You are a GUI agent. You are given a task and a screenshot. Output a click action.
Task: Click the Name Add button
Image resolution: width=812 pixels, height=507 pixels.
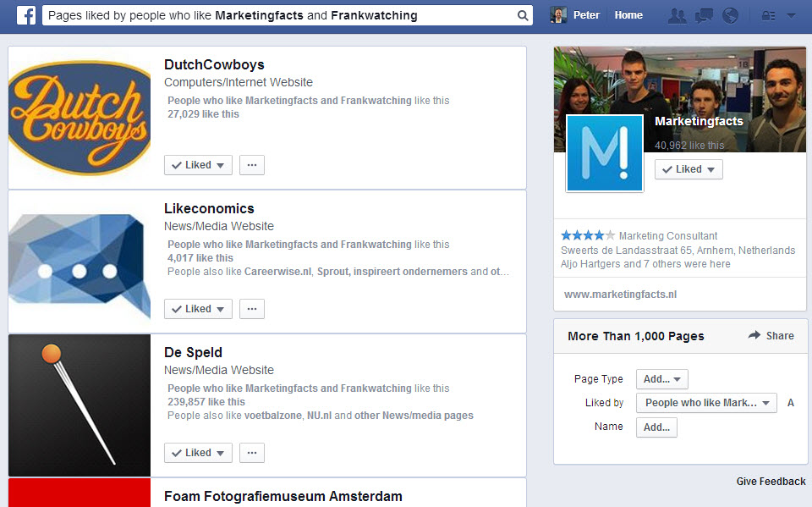(656, 427)
